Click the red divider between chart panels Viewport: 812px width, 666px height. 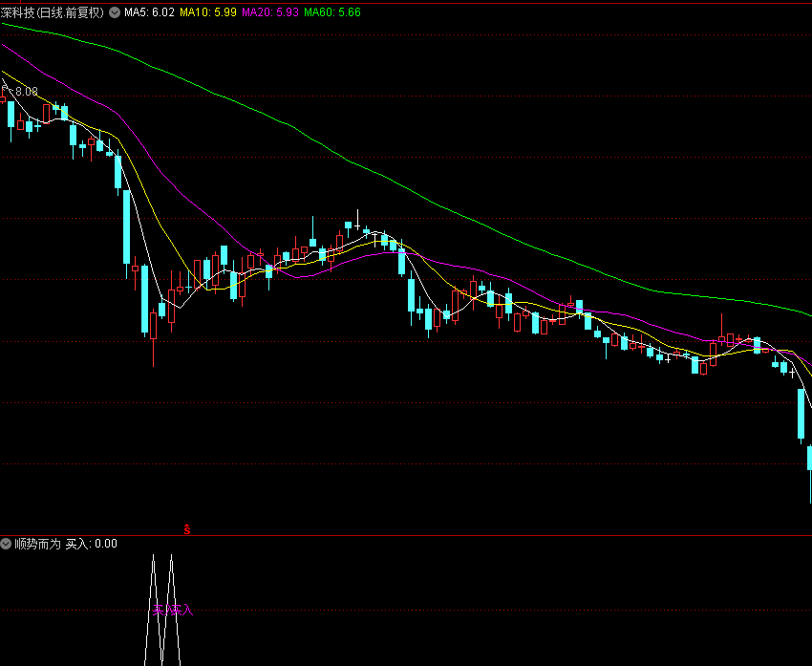click(x=406, y=535)
